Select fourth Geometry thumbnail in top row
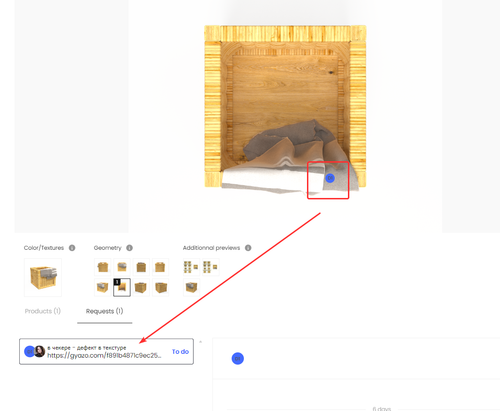Screen dimensions: 500x411 [x=161, y=267]
